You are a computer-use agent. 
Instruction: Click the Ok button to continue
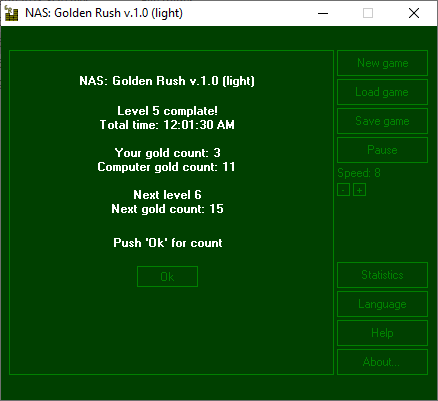(x=167, y=276)
